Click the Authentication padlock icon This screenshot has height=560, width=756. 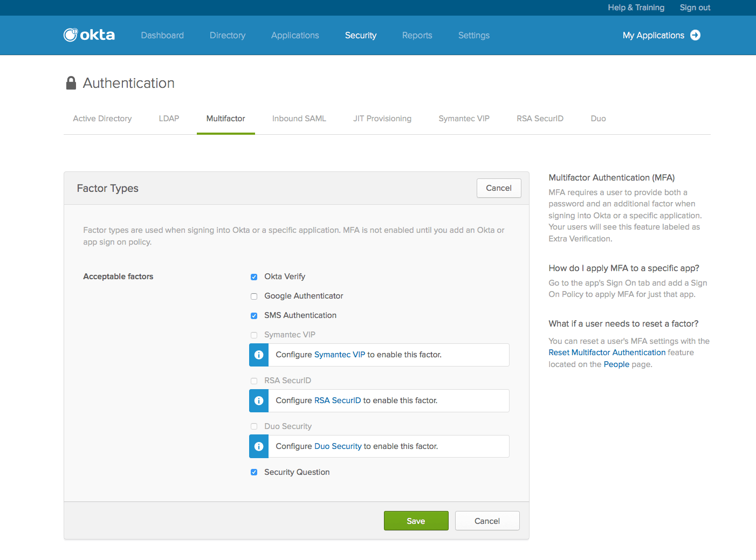coord(71,83)
